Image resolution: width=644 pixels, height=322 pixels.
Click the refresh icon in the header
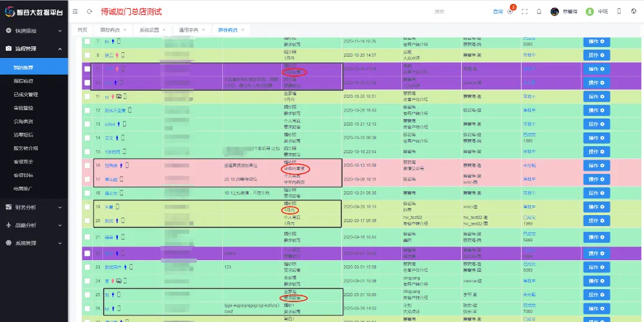coord(89,12)
